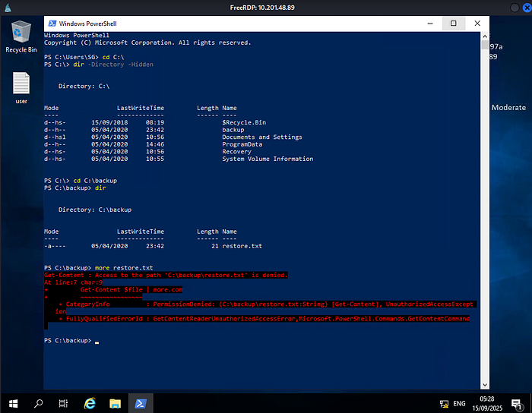Open Task View in the taskbar

point(63,403)
